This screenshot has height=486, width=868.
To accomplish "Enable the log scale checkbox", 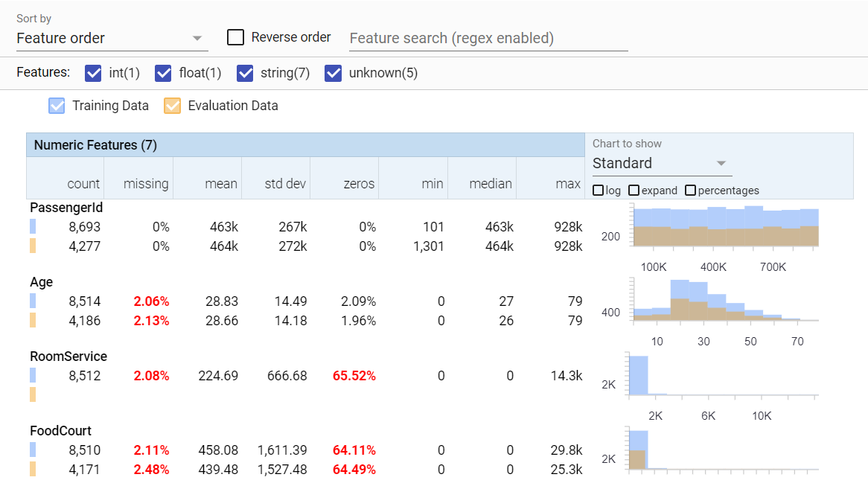I will tap(599, 191).
